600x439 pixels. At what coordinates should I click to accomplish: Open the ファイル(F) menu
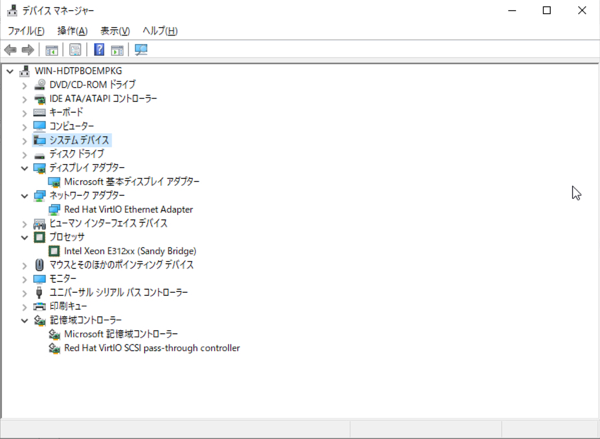tap(26, 31)
